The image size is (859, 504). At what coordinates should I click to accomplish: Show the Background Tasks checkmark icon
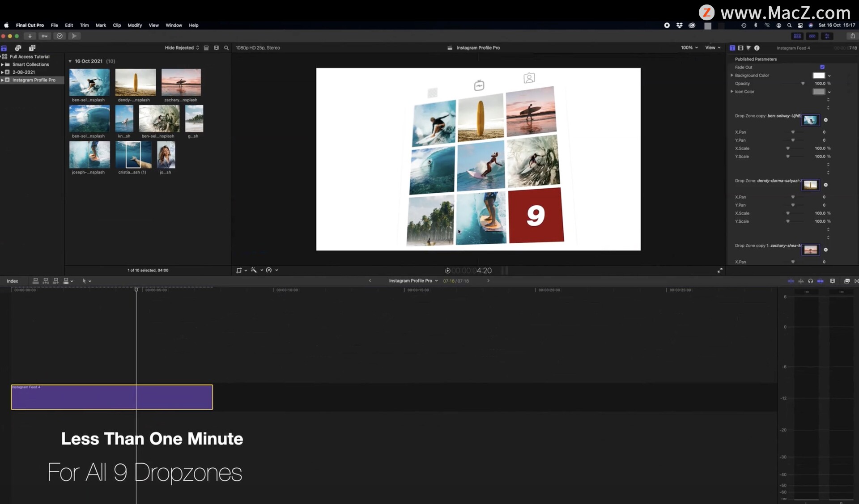tap(60, 36)
